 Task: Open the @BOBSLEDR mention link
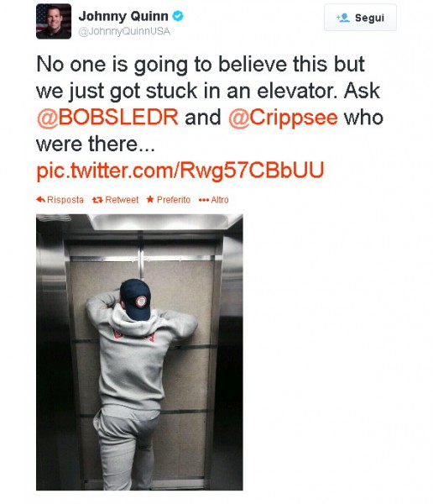107,117
